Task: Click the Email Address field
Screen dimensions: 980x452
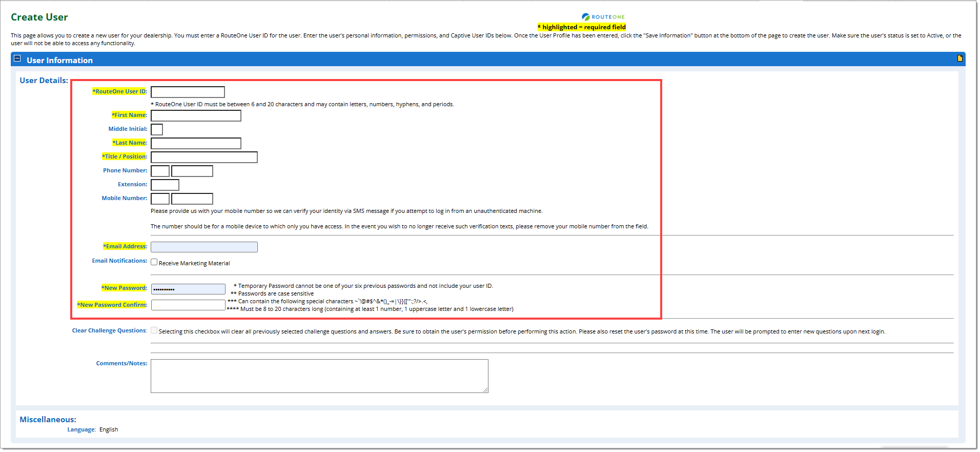Action: pos(204,247)
